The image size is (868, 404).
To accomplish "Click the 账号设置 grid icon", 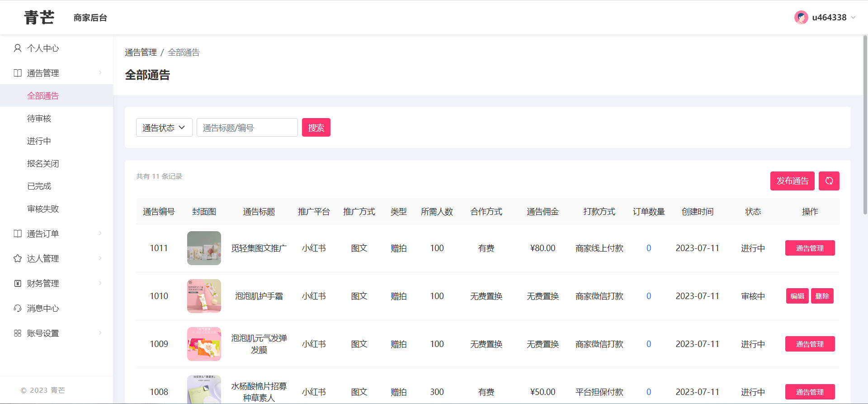I will point(18,333).
